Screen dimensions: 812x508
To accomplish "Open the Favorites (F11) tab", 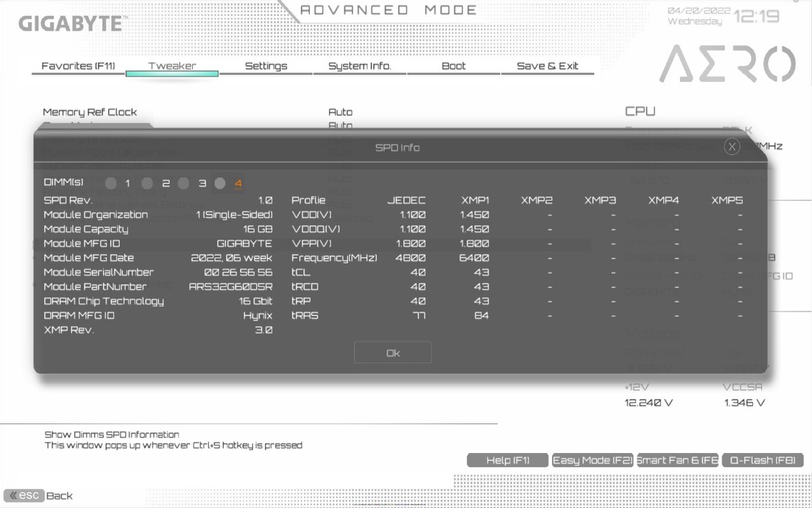I will click(x=78, y=66).
